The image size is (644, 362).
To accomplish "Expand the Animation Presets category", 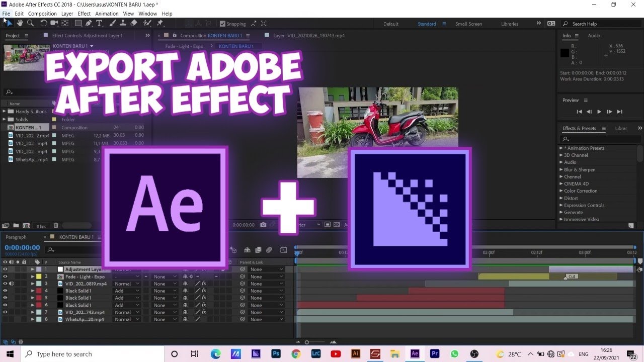I will (561, 148).
